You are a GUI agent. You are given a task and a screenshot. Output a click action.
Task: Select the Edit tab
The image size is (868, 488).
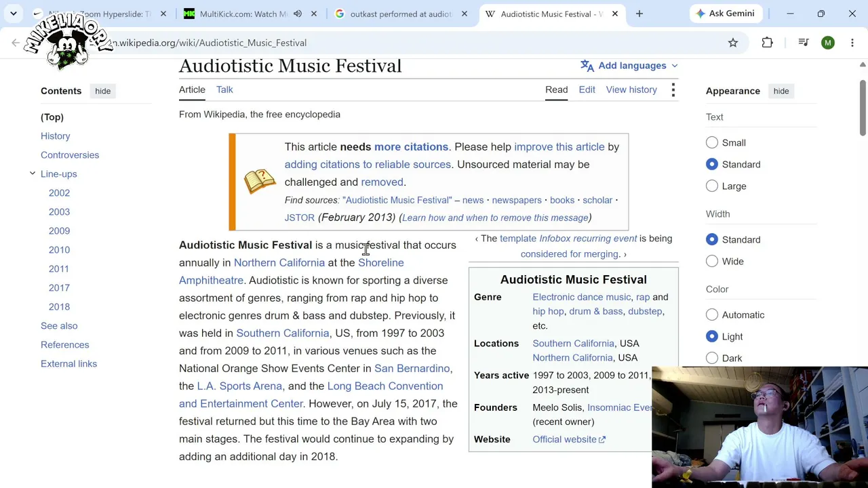[587, 89]
